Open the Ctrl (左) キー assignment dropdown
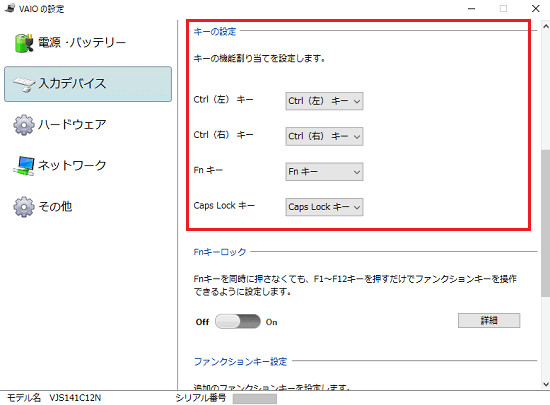This screenshot has width=550, height=405. pos(324,101)
